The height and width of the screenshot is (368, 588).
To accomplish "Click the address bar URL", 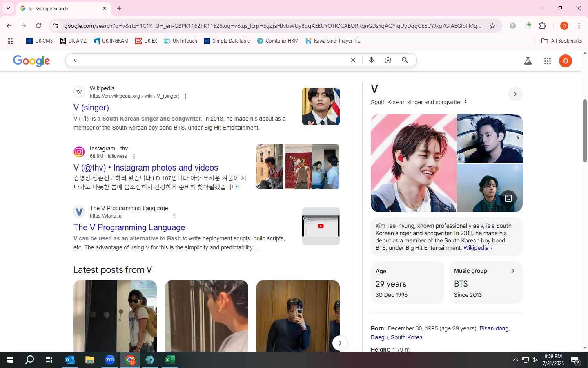I will [x=272, y=26].
